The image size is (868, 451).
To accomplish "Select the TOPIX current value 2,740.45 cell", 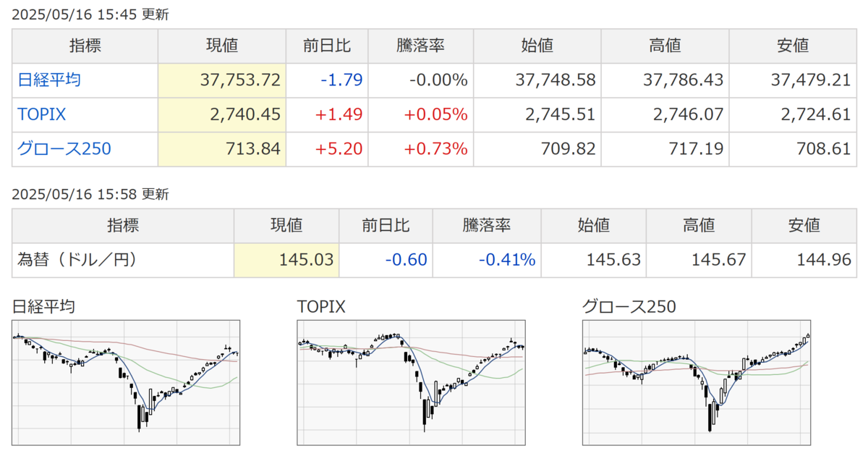I will click(x=222, y=114).
